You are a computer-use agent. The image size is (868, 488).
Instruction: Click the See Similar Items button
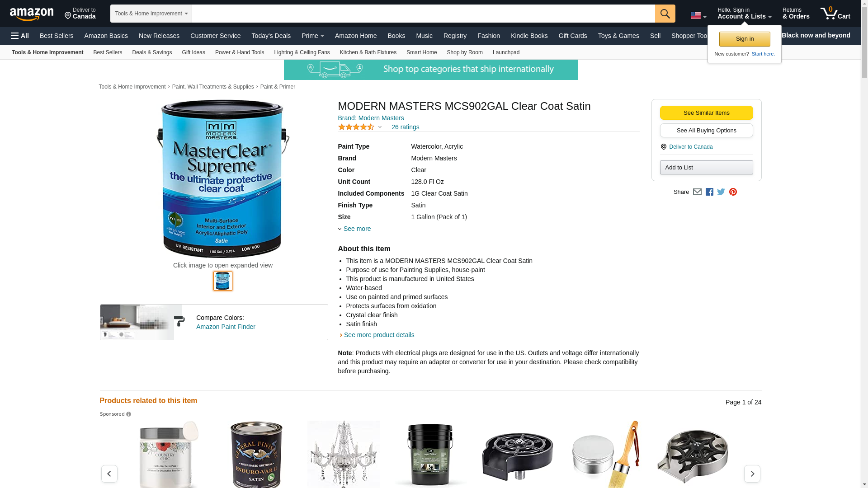706,113
